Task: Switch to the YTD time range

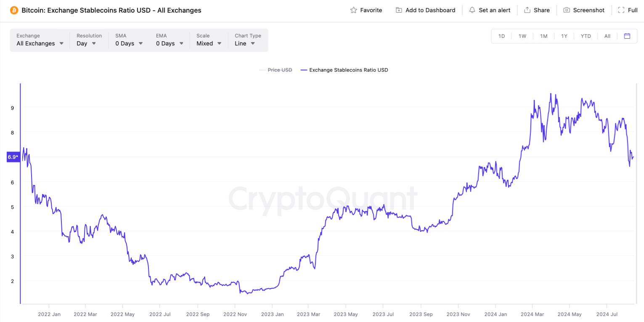Action: pos(586,36)
